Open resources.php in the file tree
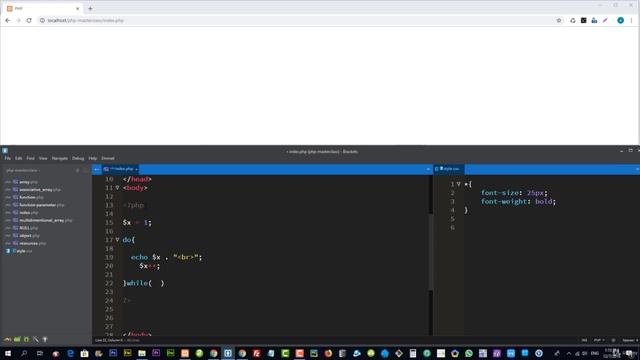Viewport: 640px width, 360px height. click(x=32, y=244)
